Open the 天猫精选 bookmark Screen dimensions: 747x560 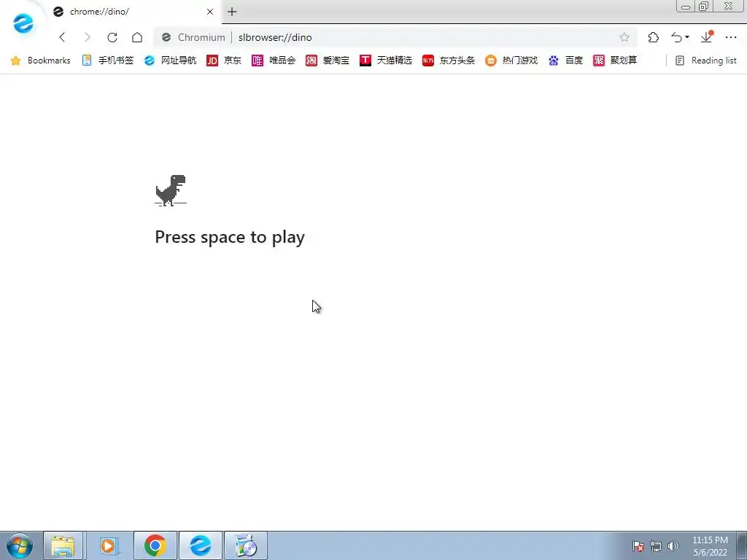click(386, 61)
